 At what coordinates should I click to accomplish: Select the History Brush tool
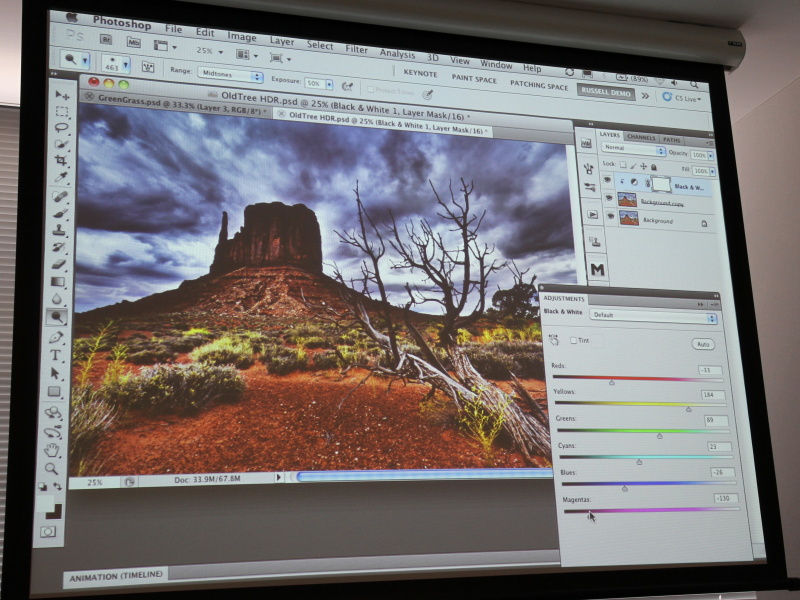pyautogui.click(x=59, y=247)
